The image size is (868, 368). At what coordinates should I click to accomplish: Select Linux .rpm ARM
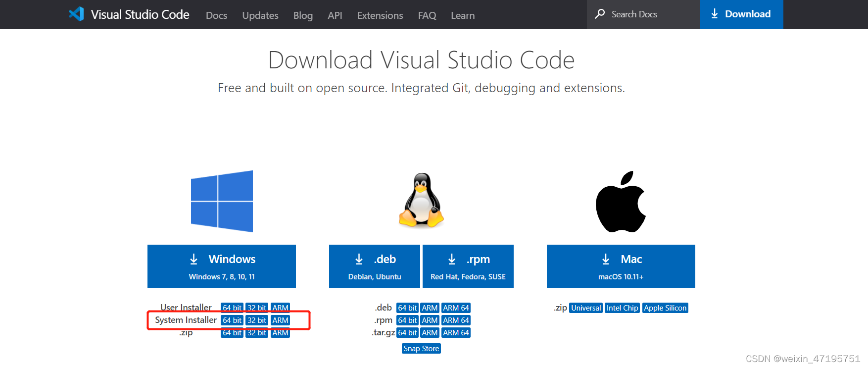point(430,320)
